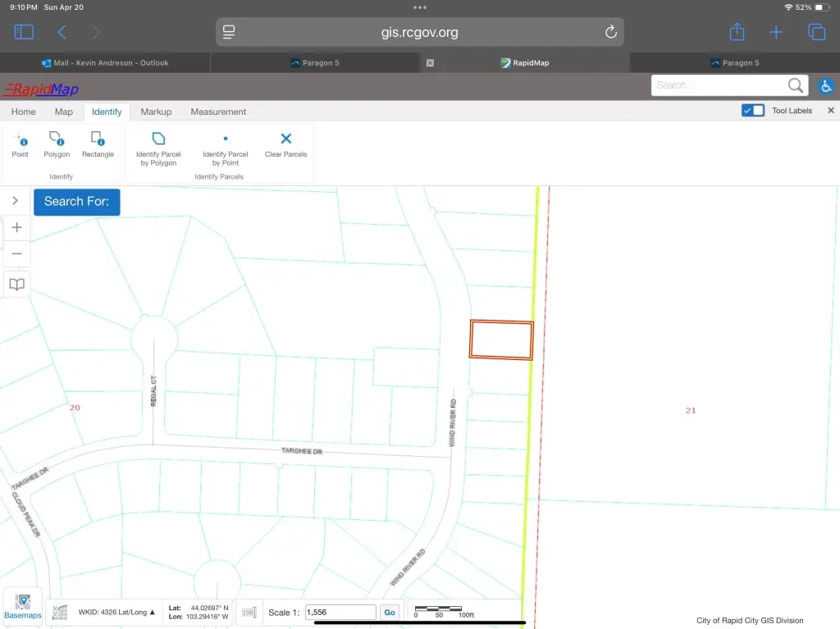Select Identify Parcel by Polygon
Viewport: 840px width, 629px height.
158,148
